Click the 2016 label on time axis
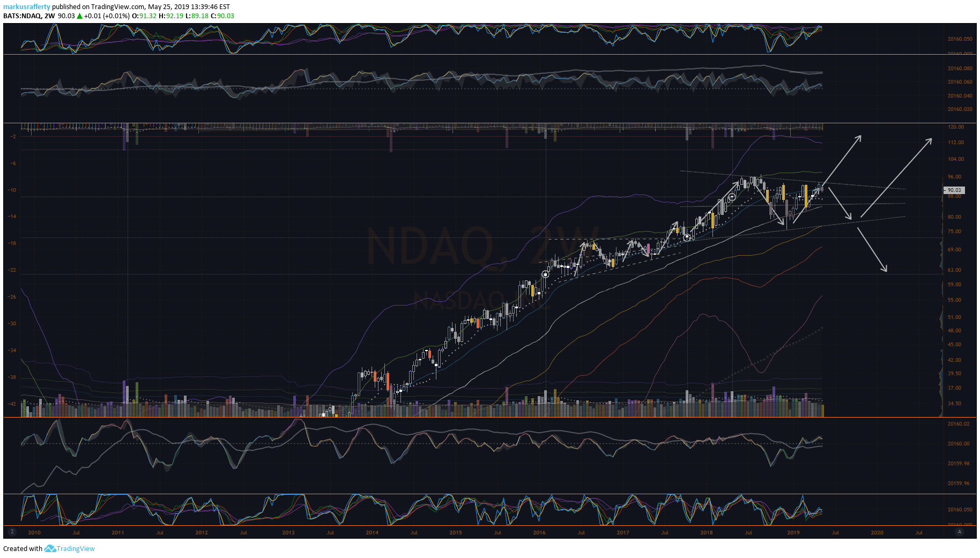980x558 pixels. (539, 532)
